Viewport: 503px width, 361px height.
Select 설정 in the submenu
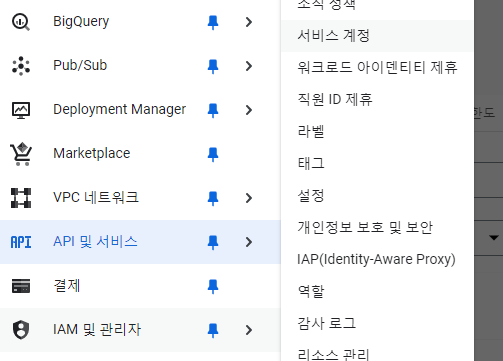(377, 196)
